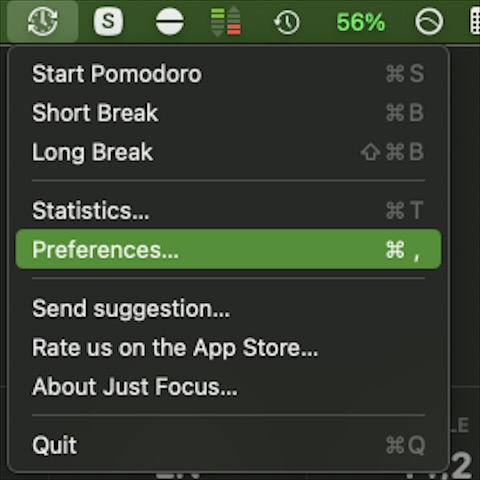
Task: Choose the Long Break menu item
Action: click(228, 152)
